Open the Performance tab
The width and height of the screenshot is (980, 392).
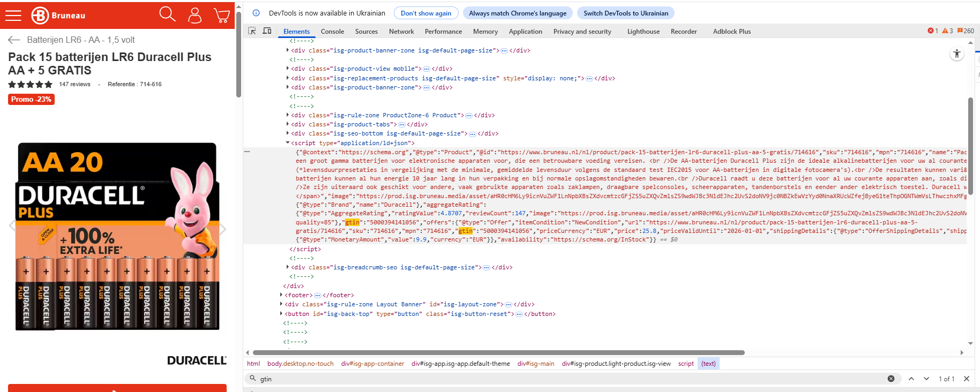(443, 31)
